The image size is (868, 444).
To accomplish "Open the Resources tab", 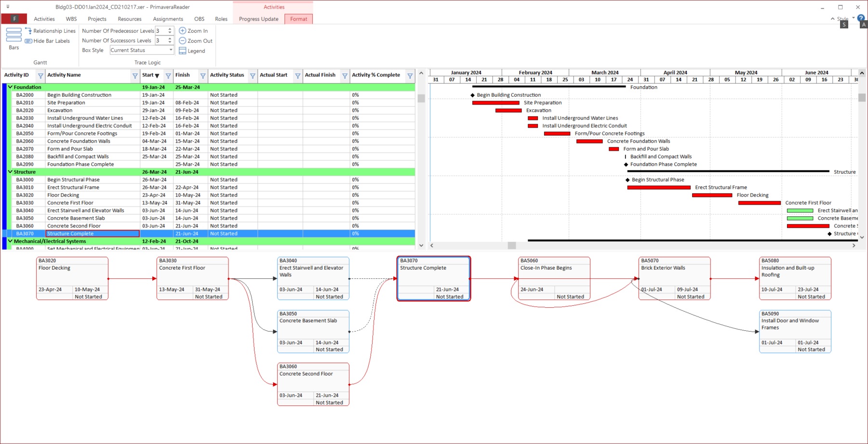I will [129, 19].
